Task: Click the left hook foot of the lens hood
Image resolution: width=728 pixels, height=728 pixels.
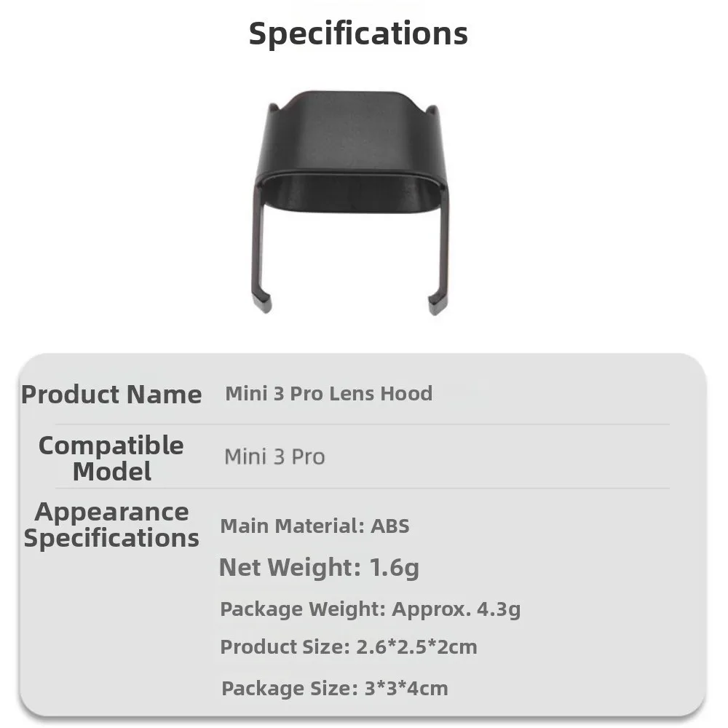Action: (x=263, y=302)
